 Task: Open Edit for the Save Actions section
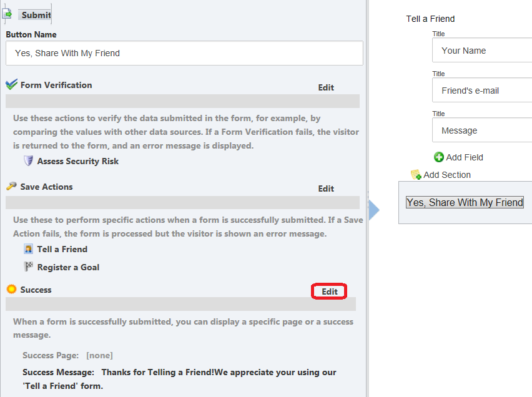pos(325,189)
